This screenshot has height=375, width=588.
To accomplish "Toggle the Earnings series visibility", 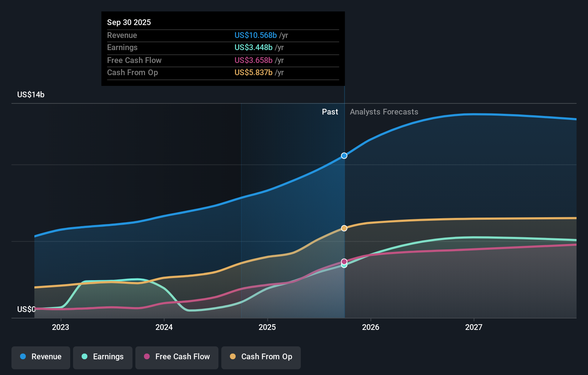I will [102, 357].
